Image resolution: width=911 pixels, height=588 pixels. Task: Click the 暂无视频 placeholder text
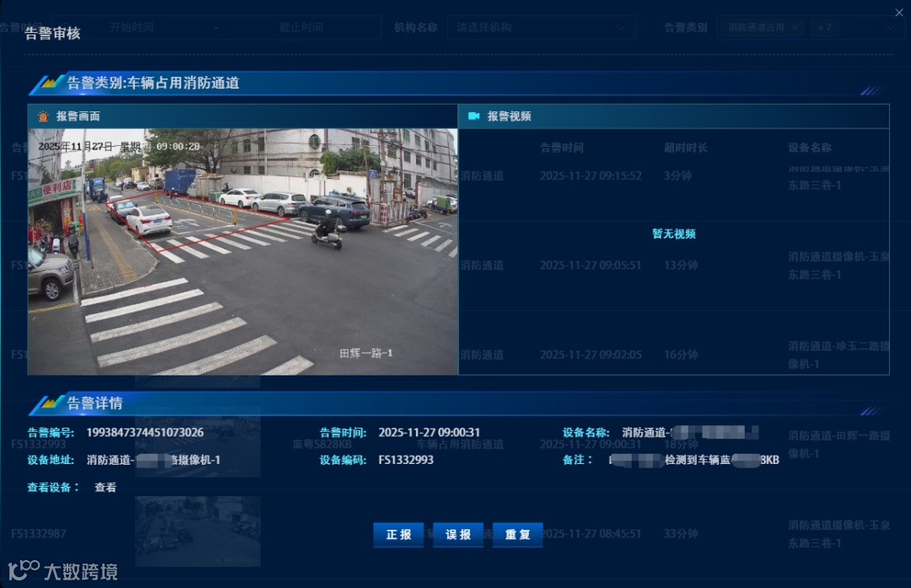pos(674,234)
